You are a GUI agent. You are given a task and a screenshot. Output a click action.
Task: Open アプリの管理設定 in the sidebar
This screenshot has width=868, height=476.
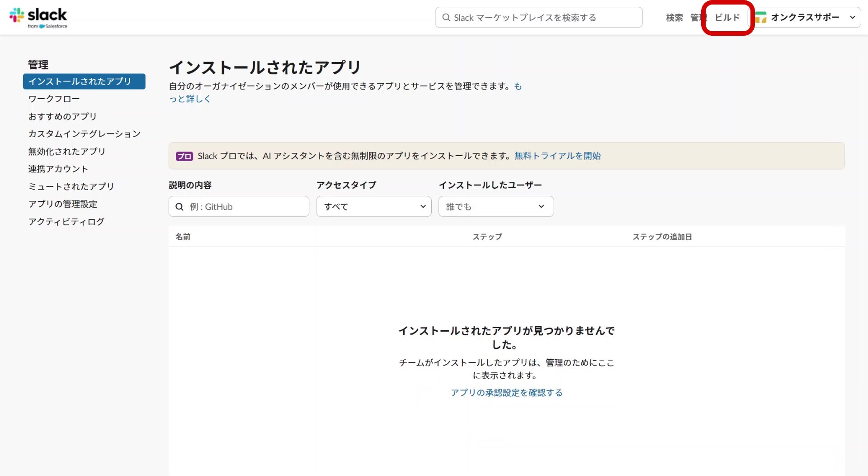pyautogui.click(x=63, y=204)
